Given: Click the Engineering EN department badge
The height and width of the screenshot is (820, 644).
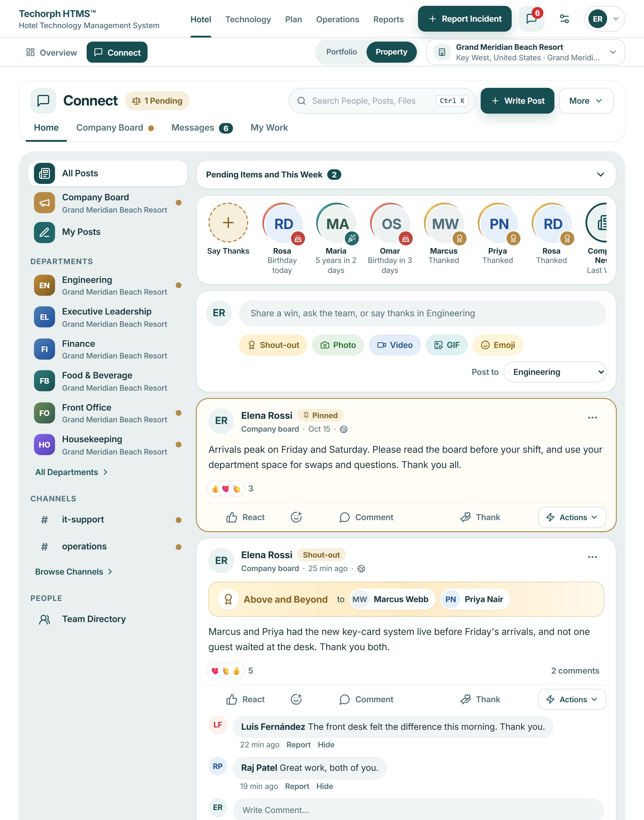Looking at the screenshot, I should coord(44,286).
